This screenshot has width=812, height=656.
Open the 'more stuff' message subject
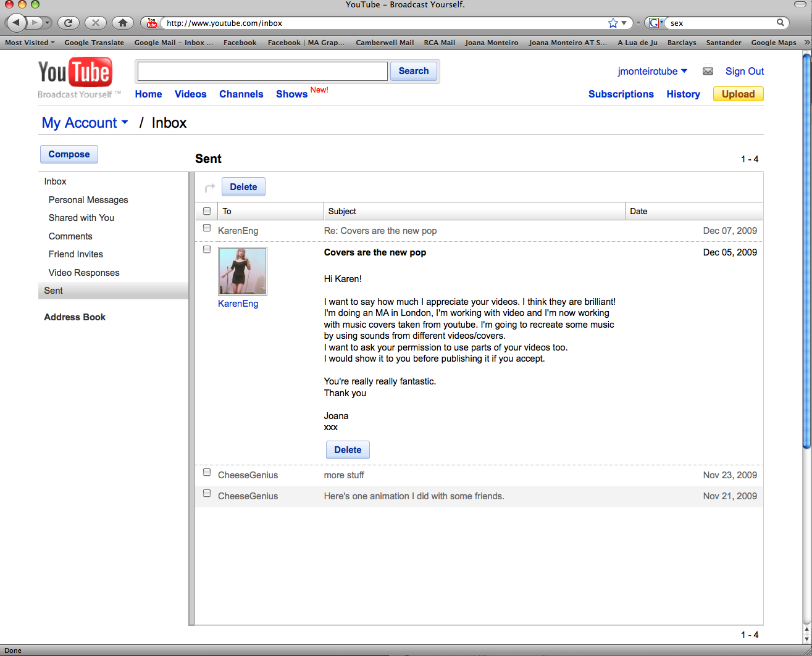[x=344, y=475]
